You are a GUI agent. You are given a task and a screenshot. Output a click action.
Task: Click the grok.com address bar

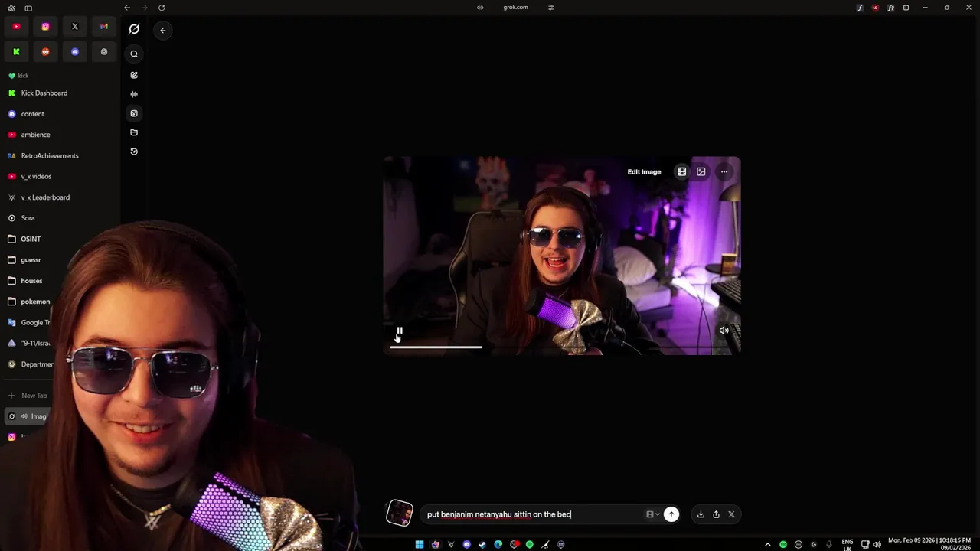tap(515, 8)
